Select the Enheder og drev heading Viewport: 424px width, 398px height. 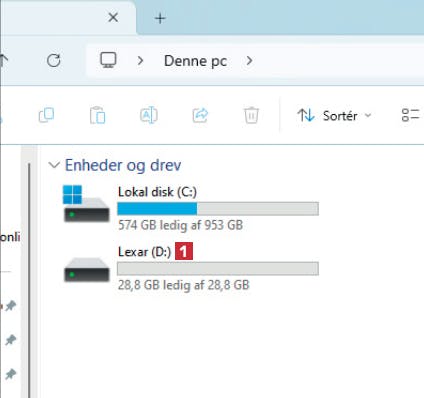123,165
